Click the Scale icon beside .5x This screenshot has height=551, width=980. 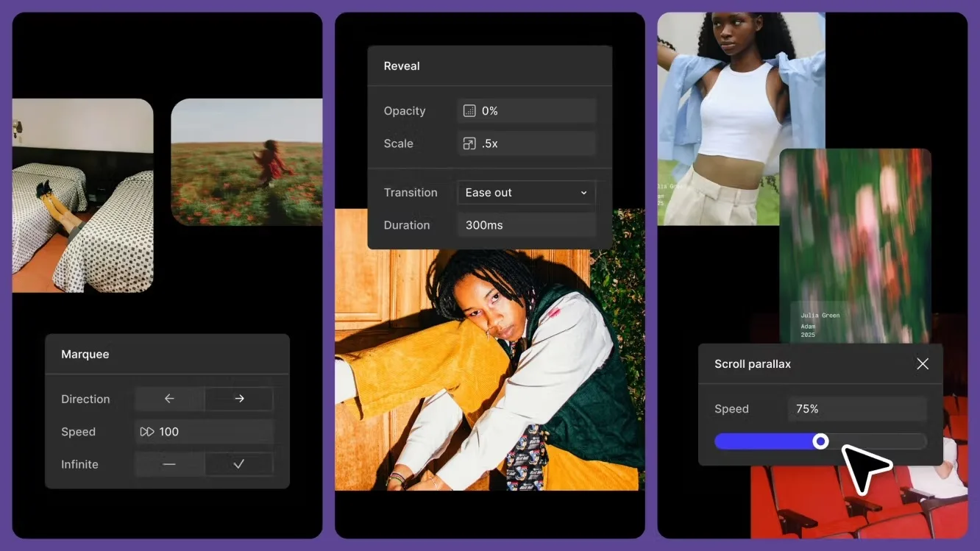tap(469, 143)
